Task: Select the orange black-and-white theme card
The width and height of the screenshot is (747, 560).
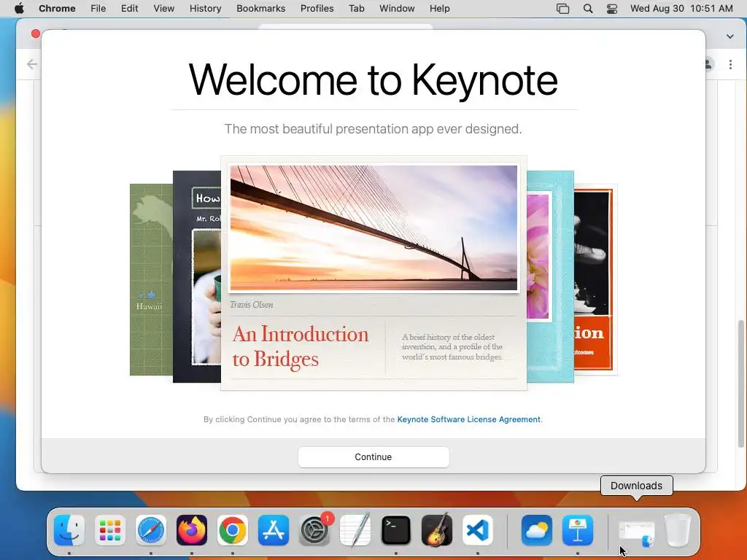Action: coord(595,279)
